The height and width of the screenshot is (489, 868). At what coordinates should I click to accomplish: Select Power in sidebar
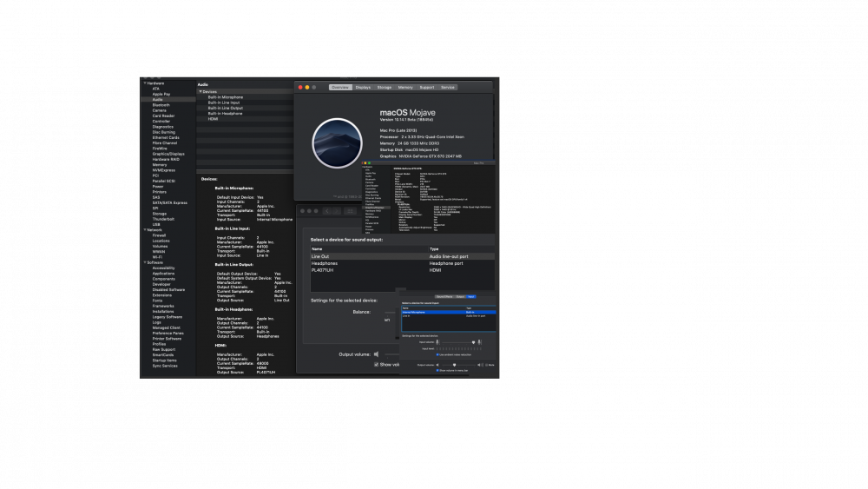click(158, 187)
